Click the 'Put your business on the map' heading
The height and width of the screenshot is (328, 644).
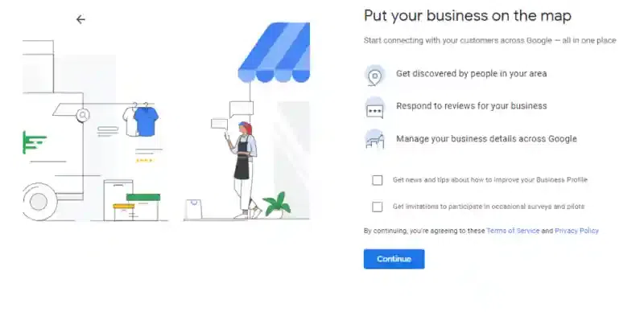[468, 16]
